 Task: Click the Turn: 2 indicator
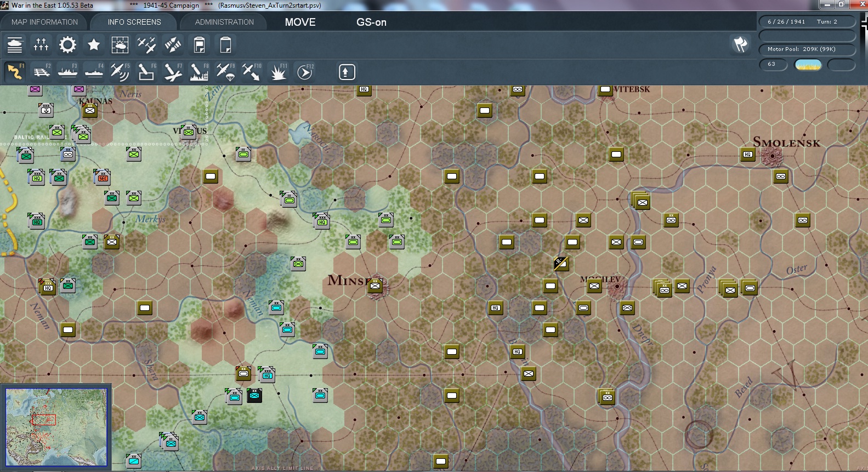coord(827,22)
